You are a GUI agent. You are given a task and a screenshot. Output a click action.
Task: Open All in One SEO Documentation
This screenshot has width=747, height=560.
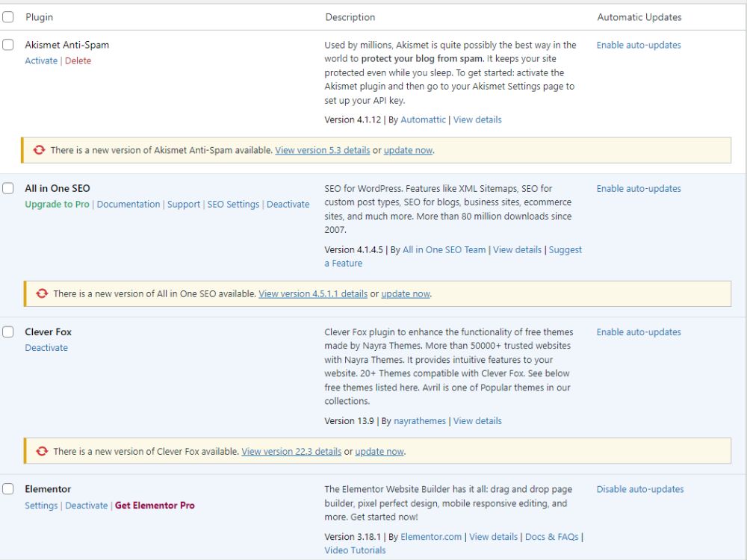128,204
